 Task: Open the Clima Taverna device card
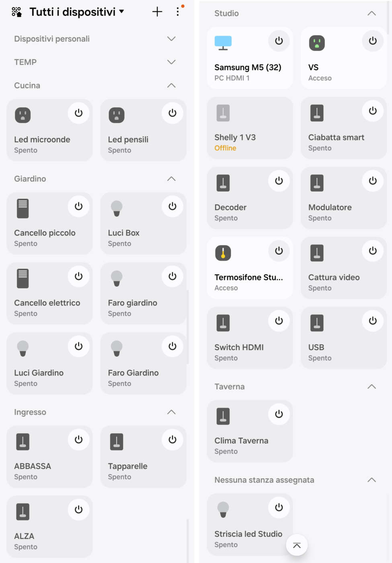[x=241, y=441]
